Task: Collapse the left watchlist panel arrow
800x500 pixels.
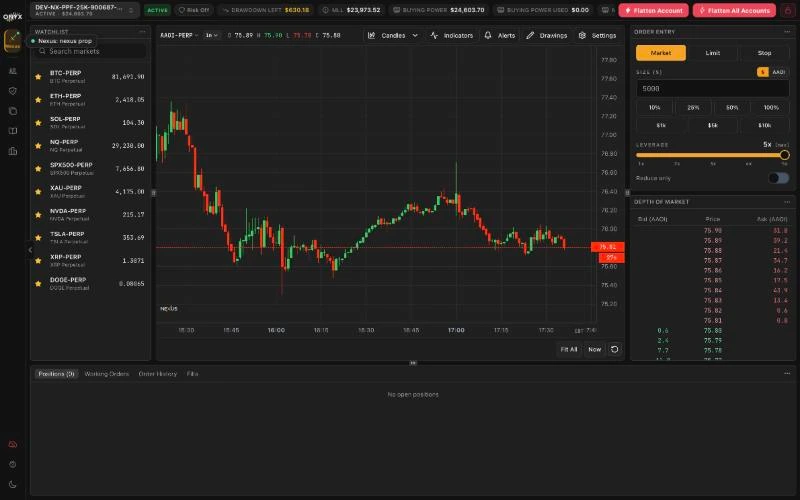Action: tap(30, 249)
